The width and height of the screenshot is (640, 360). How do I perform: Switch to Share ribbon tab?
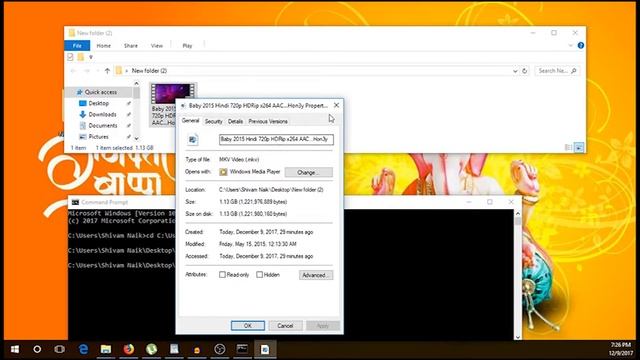[131, 46]
